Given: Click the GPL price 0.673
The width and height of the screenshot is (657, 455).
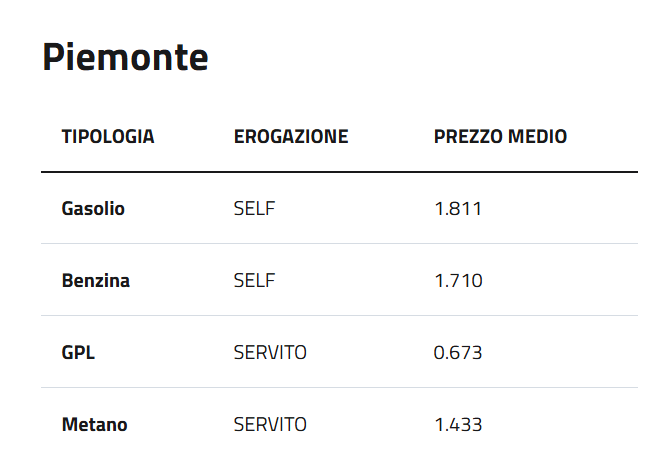Looking at the screenshot, I should tap(458, 353).
